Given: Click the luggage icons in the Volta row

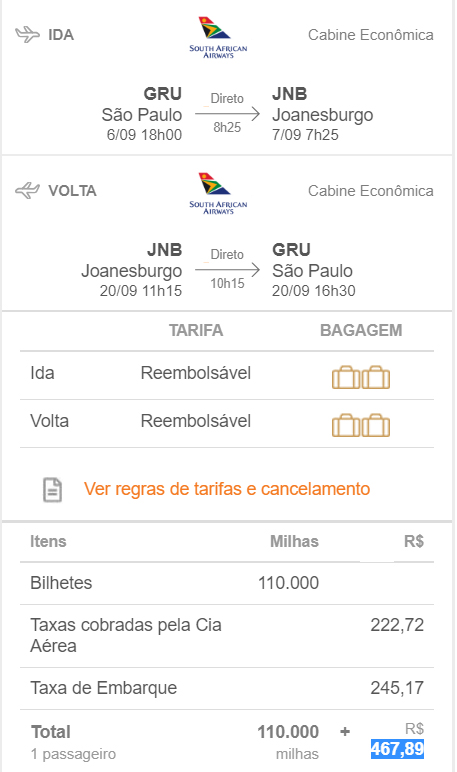Looking at the screenshot, I should coord(361,425).
